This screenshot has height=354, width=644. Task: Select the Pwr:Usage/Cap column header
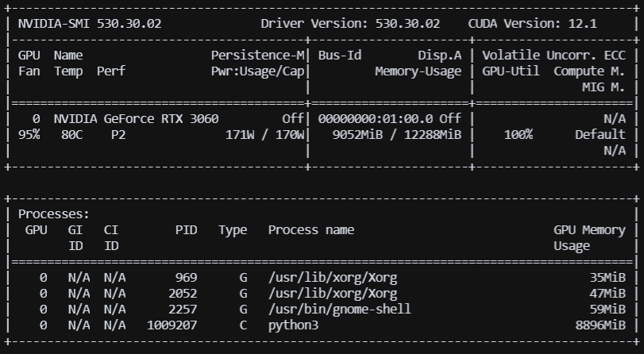click(257, 71)
